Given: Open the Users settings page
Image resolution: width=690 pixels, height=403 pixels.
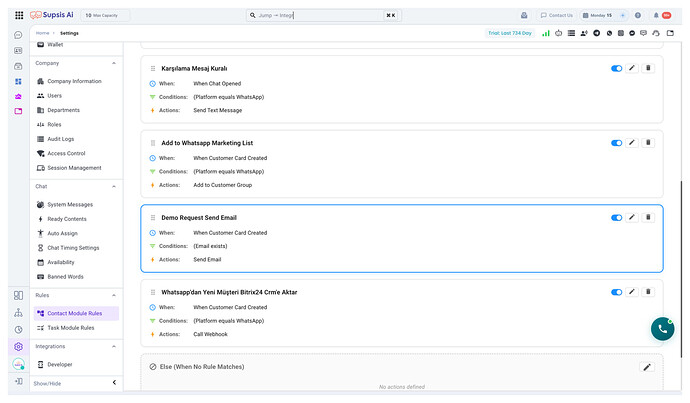Looking at the screenshot, I should point(55,95).
